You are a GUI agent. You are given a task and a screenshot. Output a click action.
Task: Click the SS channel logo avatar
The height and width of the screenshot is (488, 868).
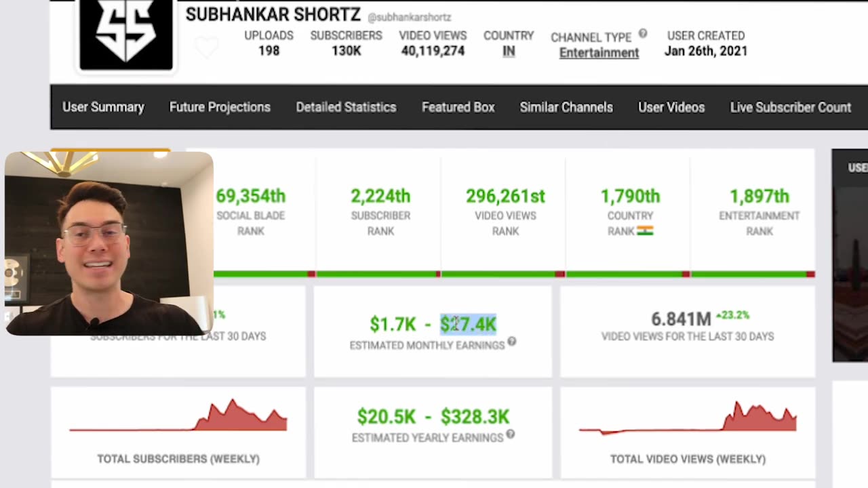[x=126, y=34]
